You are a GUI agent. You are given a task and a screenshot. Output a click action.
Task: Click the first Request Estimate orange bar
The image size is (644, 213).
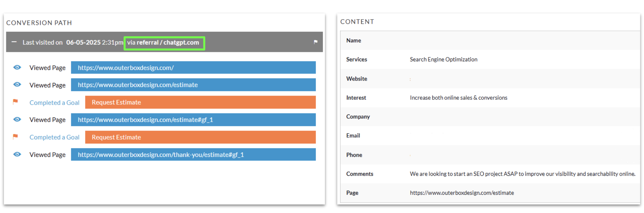200,102
